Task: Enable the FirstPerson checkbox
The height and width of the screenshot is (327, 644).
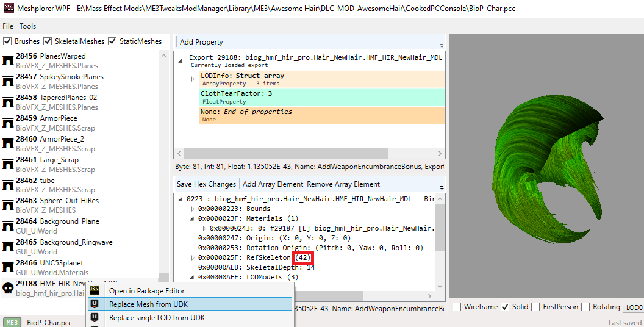Action: point(535,307)
